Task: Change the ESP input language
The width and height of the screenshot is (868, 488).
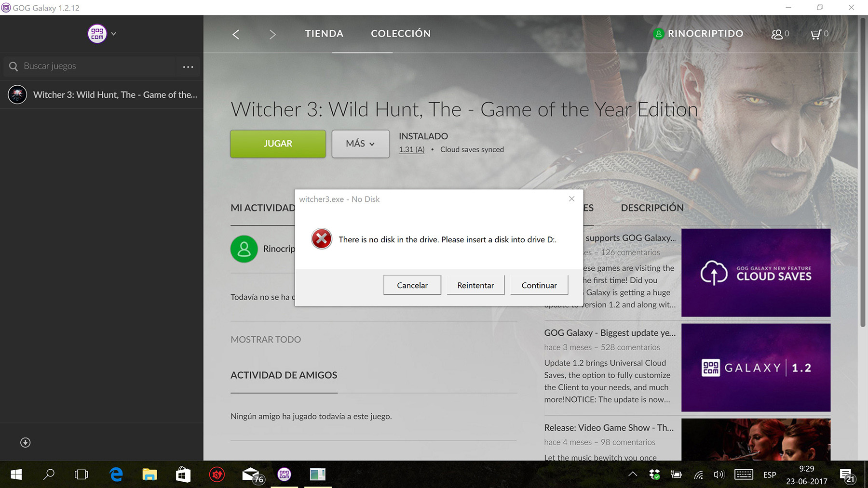Action: 770,475
